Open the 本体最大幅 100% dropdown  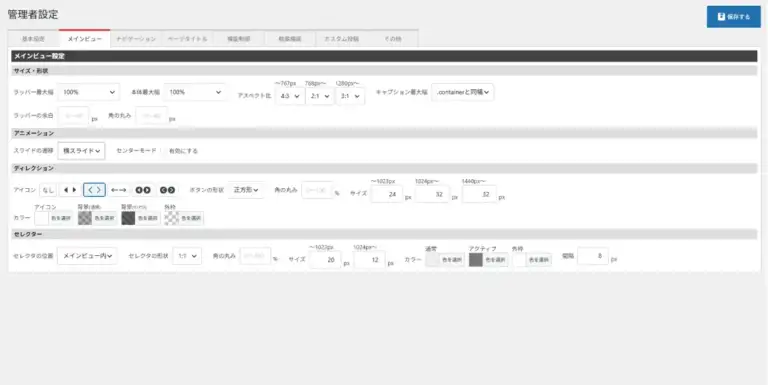(195, 92)
